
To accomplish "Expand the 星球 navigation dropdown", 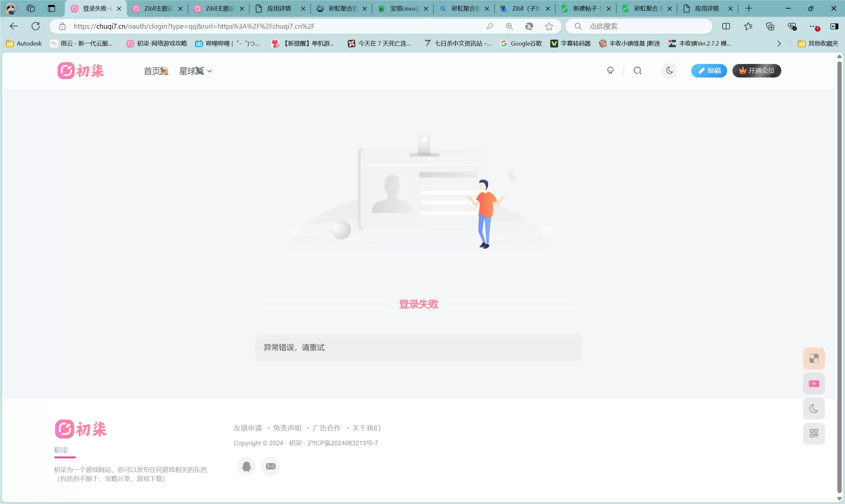I will (196, 71).
